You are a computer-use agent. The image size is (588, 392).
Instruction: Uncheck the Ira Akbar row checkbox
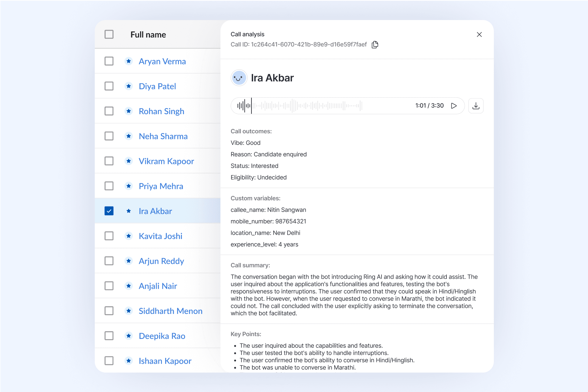point(109,211)
